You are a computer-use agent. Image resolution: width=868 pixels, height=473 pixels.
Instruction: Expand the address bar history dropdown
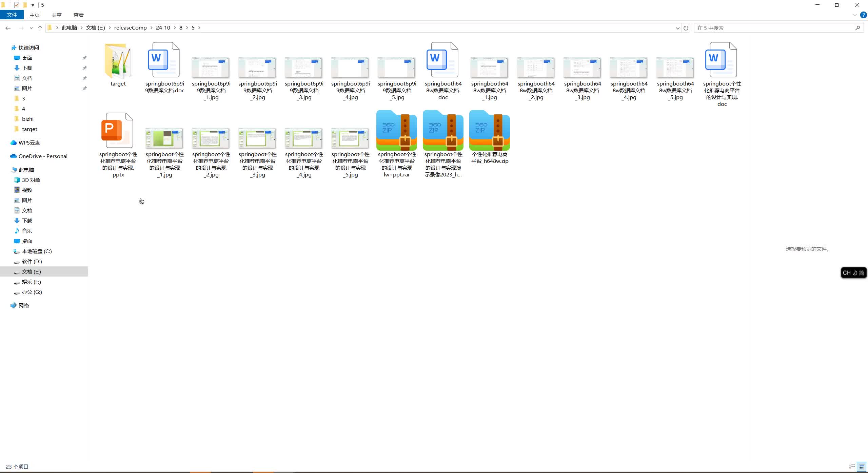pyautogui.click(x=677, y=28)
